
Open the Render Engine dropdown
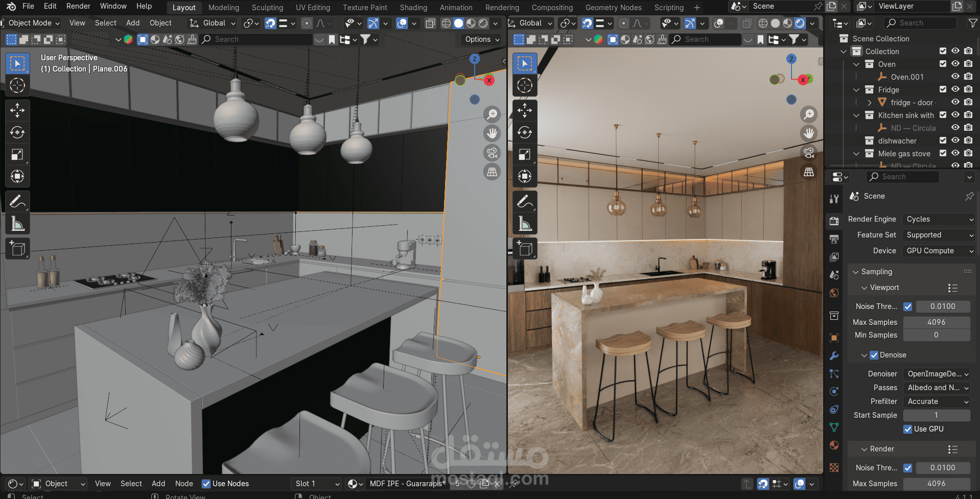pyautogui.click(x=939, y=219)
